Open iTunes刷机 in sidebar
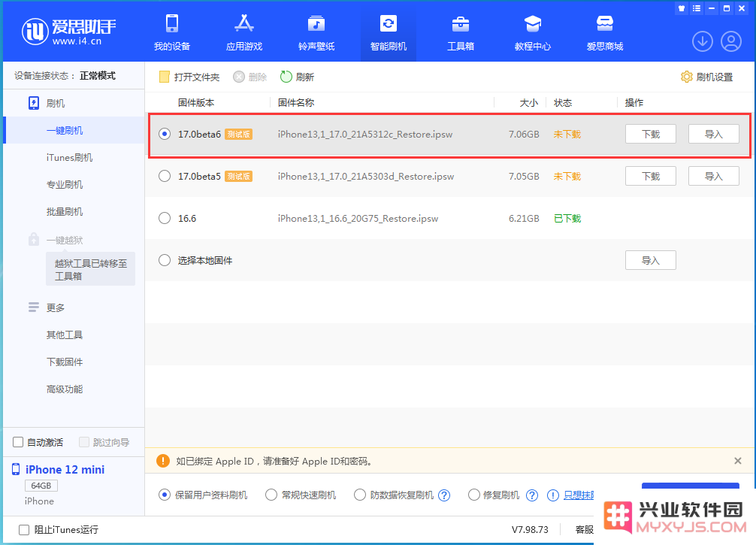756x545 pixels. pos(69,157)
